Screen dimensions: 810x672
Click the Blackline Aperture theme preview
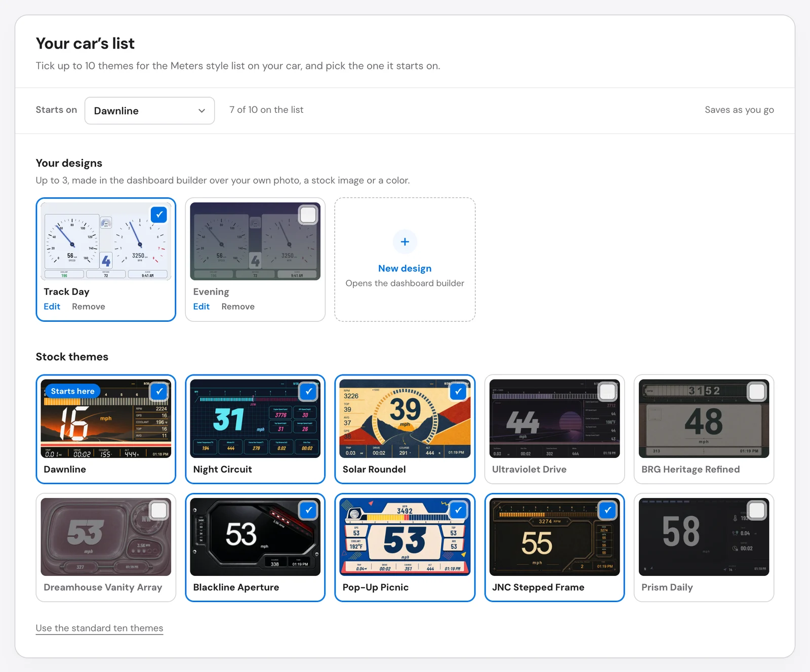(x=255, y=537)
